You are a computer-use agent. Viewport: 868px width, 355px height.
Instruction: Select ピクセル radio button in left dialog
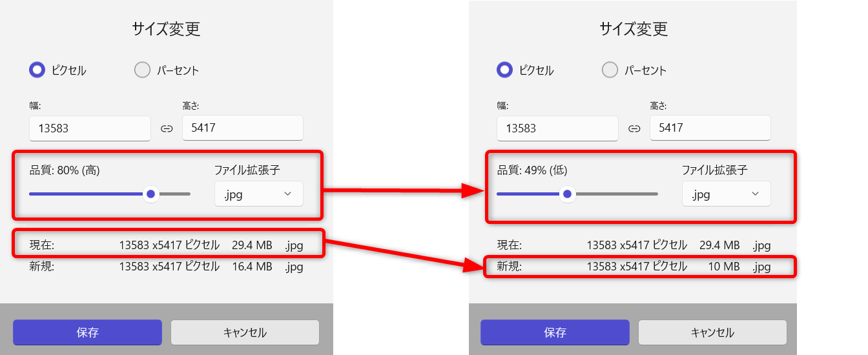[37, 70]
